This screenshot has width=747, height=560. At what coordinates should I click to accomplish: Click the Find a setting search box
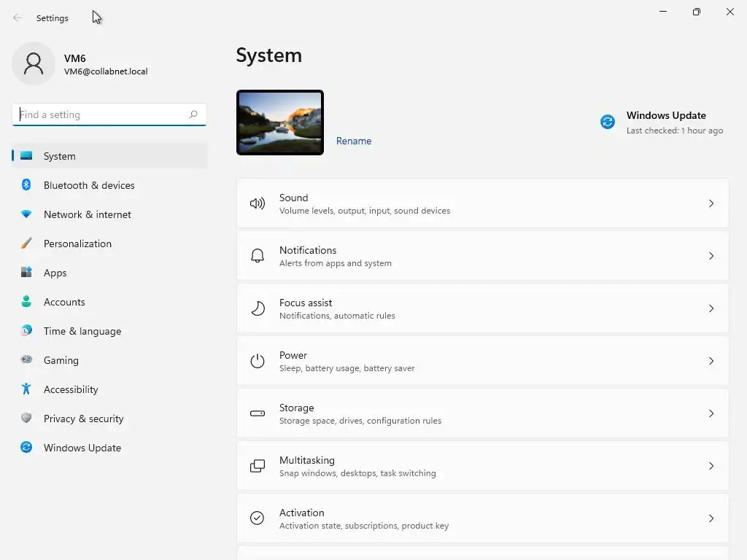pyautogui.click(x=101, y=114)
